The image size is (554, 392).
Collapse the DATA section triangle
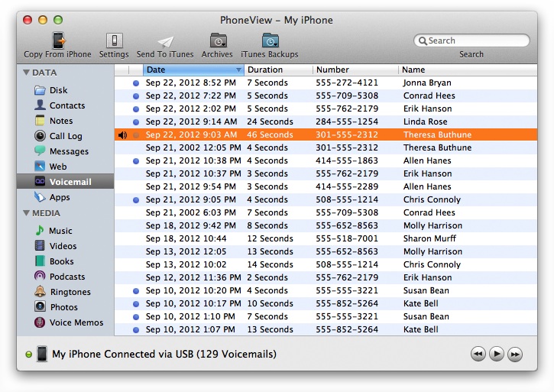click(x=27, y=73)
